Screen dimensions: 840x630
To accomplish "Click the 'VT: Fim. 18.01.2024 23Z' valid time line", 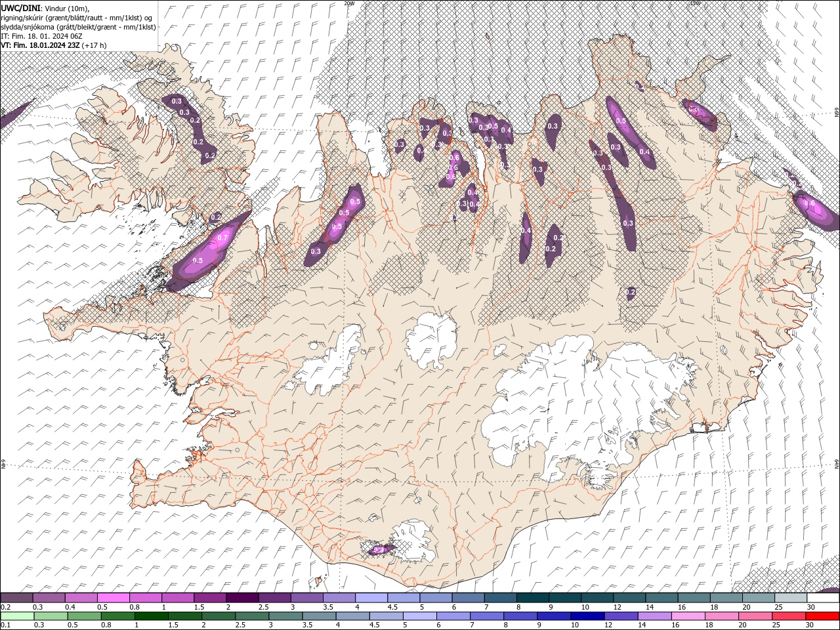I will 41,45.
